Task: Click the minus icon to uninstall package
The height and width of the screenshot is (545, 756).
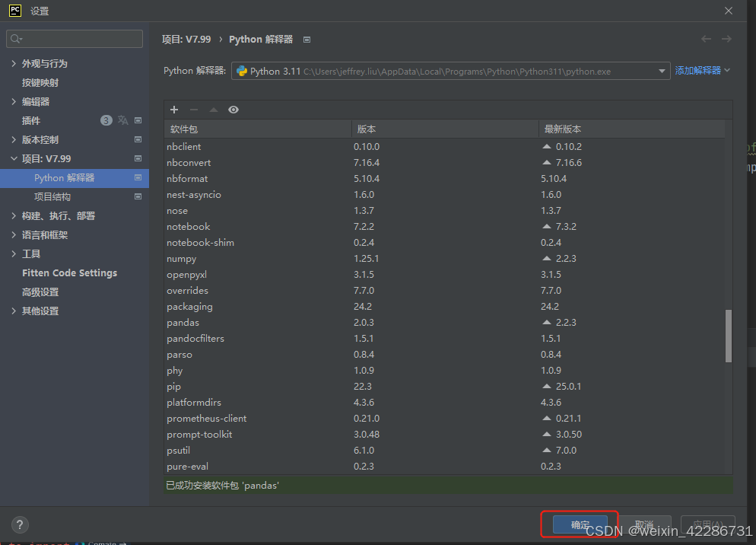Action: coord(194,110)
